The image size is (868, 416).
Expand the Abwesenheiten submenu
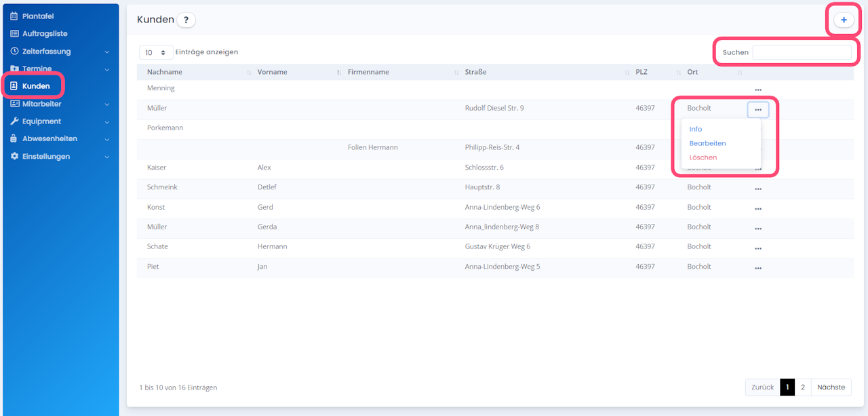(x=107, y=139)
